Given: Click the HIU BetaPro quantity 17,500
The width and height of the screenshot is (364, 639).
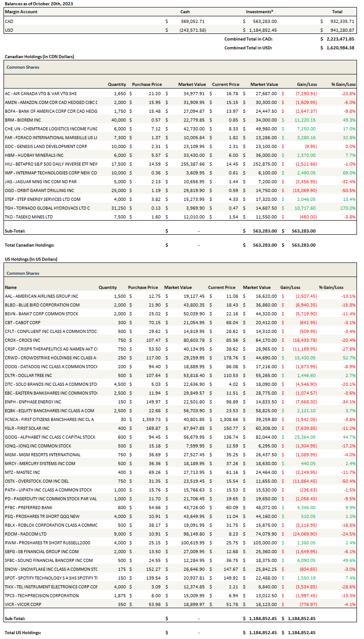Looking at the screenshot, I should [x=118, y=164].
